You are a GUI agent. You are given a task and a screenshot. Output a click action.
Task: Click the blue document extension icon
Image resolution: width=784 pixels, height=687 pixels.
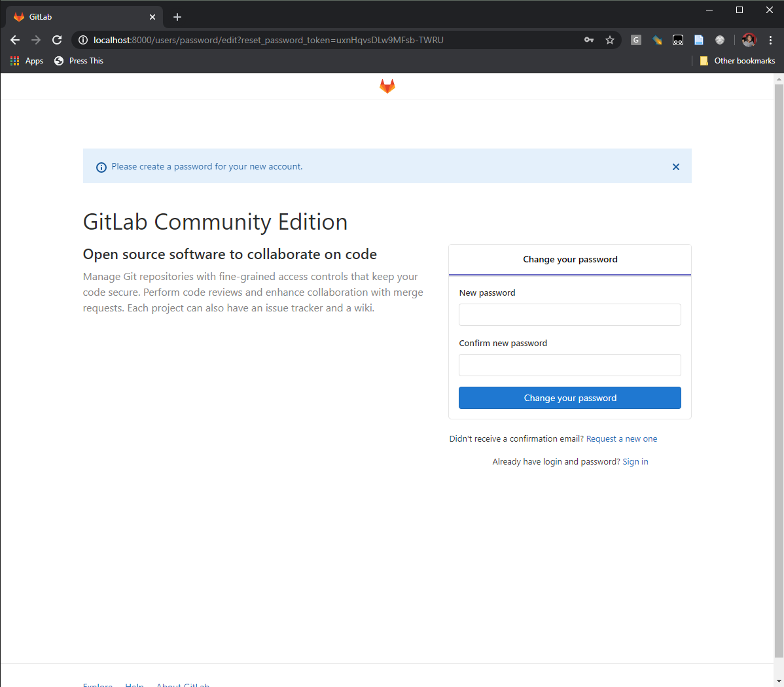(x=698, y=40)
